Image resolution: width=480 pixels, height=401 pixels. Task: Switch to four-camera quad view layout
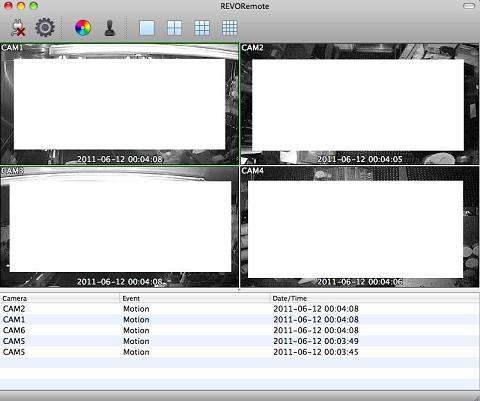tap(174, 28)
